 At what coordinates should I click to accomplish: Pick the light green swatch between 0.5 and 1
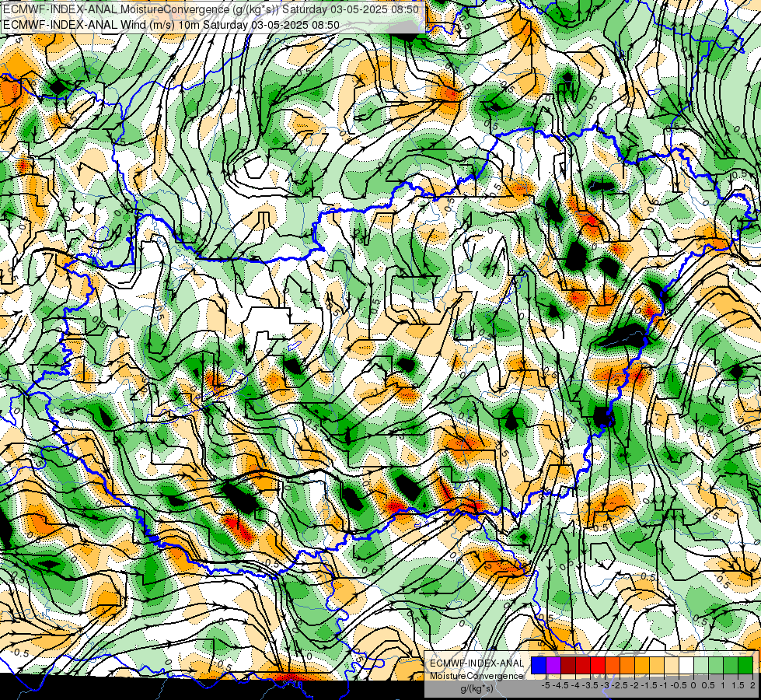[716, 665]
